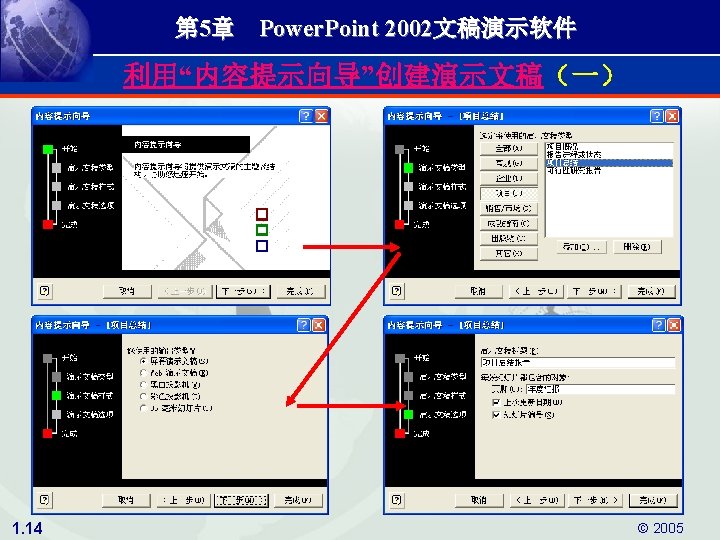This screenshot has height=540, width=720.
Task: Select 报告 second row in the template list
Action: 609,155
